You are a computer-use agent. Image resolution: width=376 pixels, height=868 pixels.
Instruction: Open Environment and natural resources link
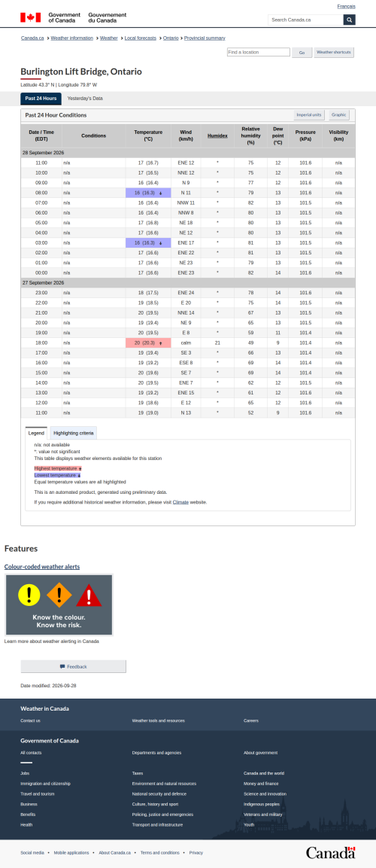[x=164, y=784]
